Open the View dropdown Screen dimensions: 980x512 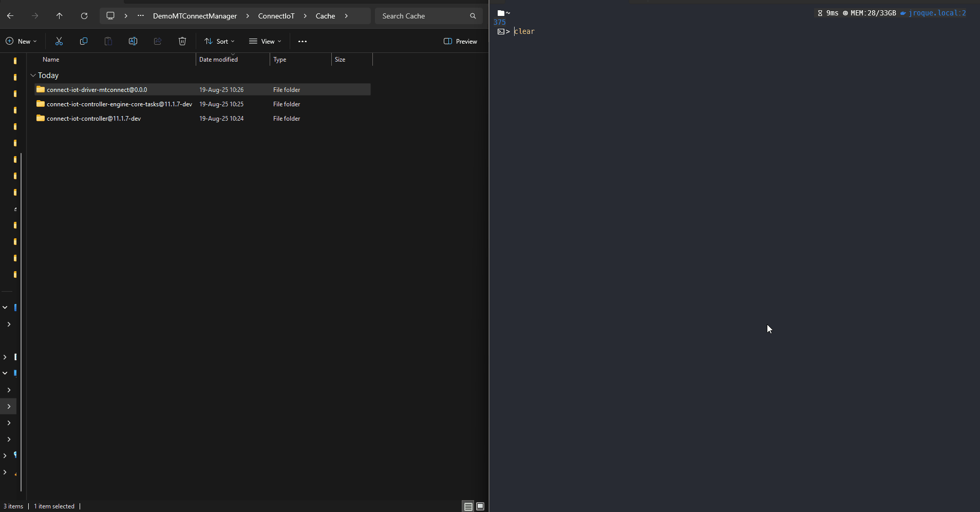click(x=265, y=41)
